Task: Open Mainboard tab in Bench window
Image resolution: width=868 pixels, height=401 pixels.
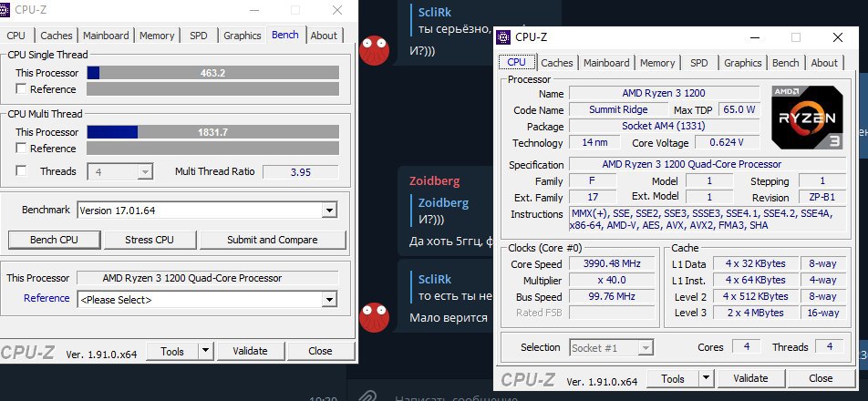Action: tap(106, 36)
